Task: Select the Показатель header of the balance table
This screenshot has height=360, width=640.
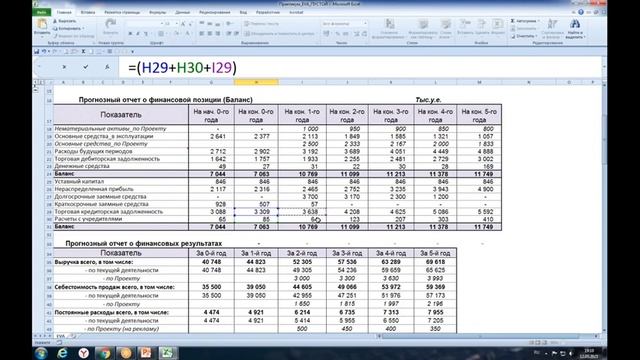Action: pos(121,115)
